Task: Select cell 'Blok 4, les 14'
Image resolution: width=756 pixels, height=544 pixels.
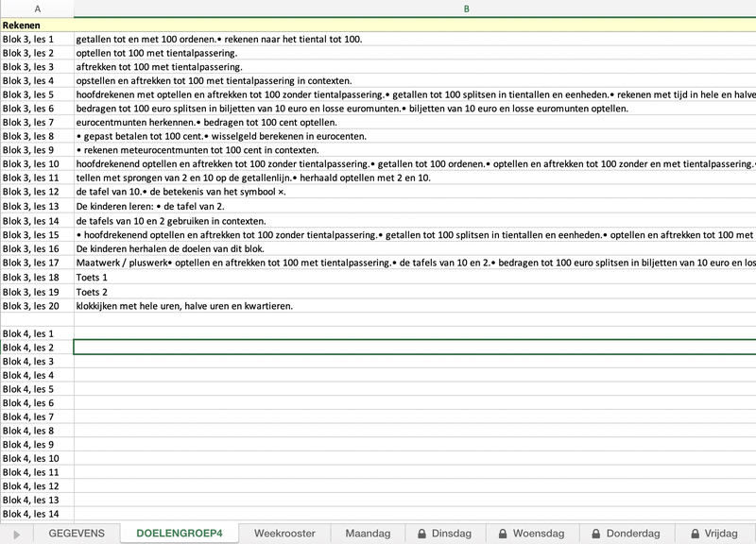Action: 37,514
